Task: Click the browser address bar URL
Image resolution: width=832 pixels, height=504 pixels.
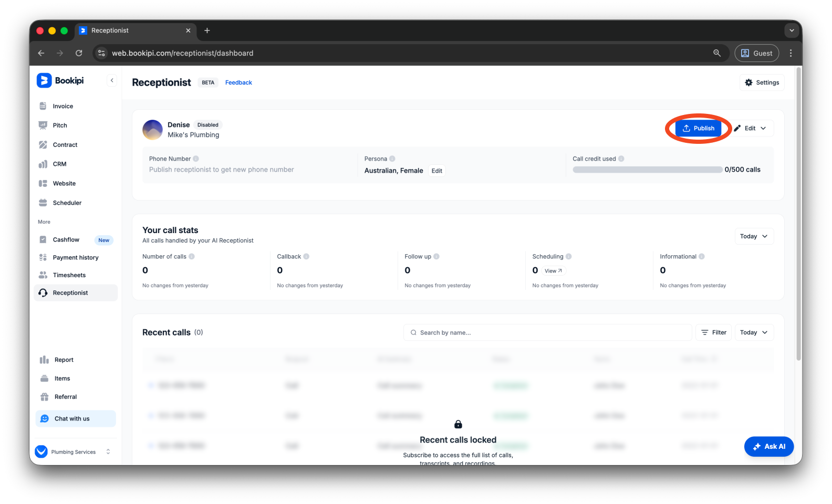Action: (x=182, y=53)
